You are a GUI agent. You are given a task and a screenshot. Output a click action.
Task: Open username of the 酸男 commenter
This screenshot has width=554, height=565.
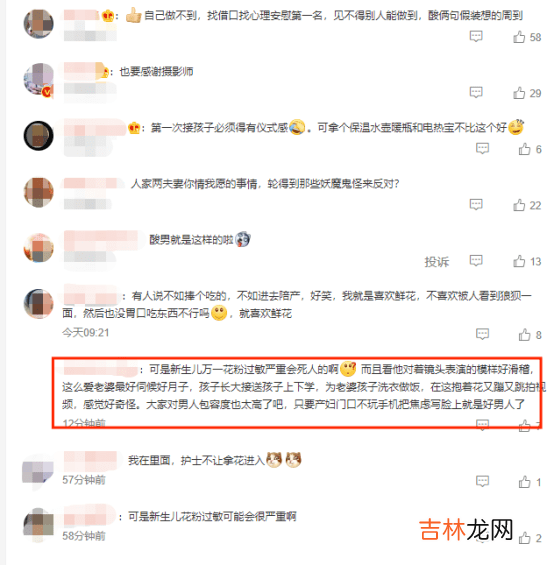click(x=101, y=240)
